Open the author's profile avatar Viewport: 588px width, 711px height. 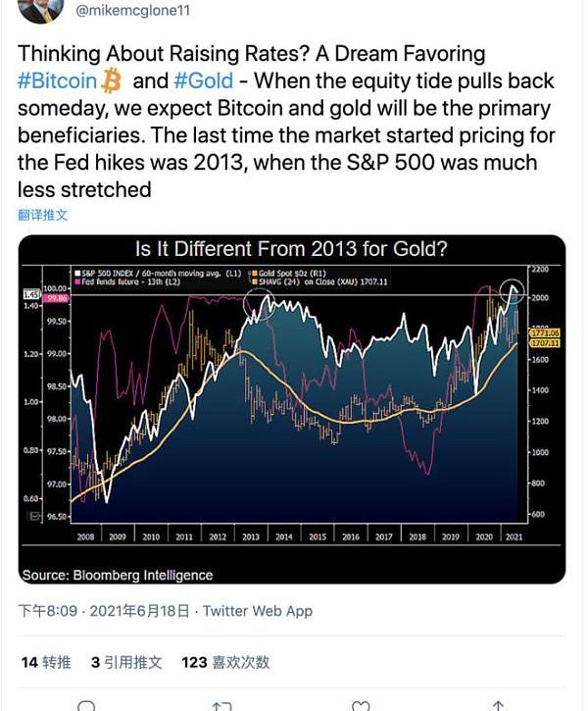click(40, 10)
